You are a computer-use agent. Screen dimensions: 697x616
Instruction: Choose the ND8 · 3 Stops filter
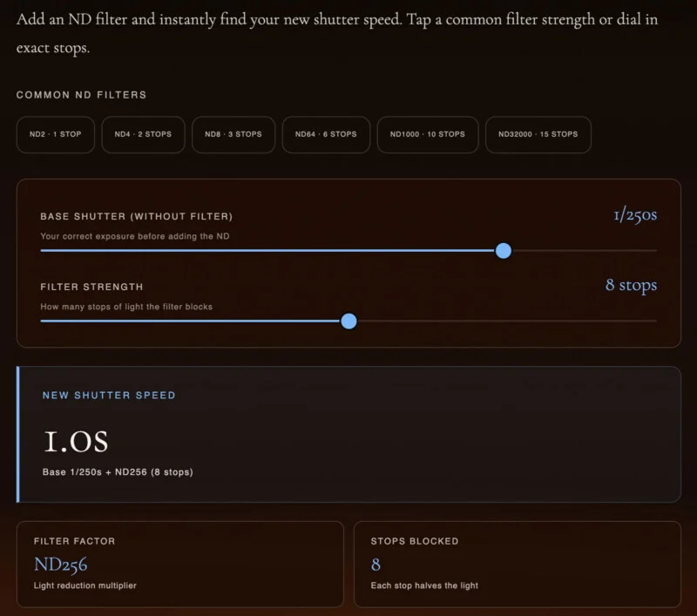point(233,134)
